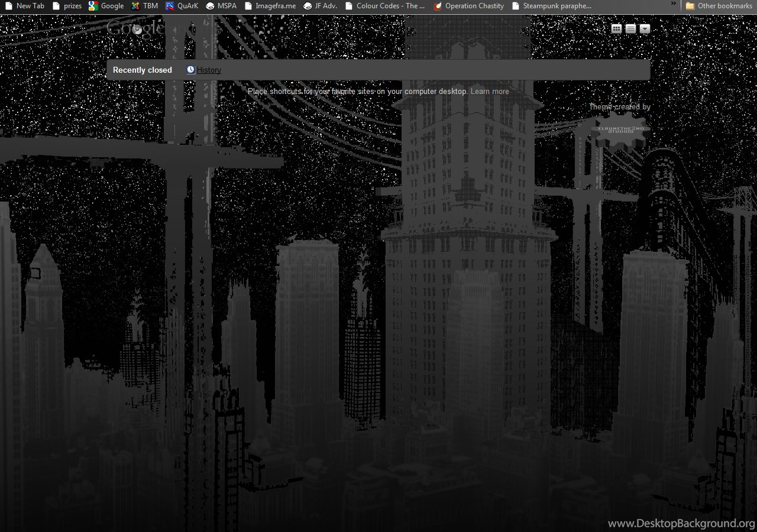Open the MSPA bookmark

221,6
